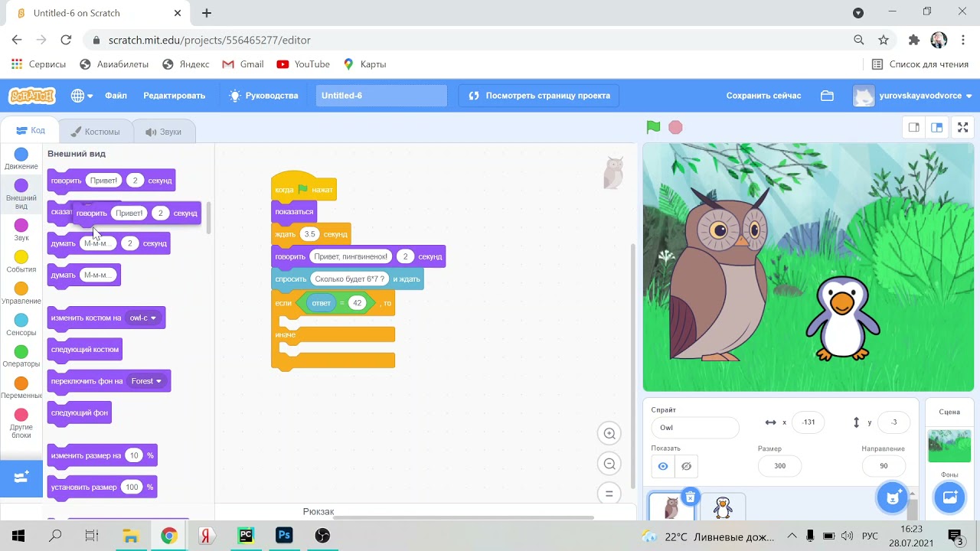980x551 pixels.
Task: Zoom in the code workspace
Action: (x=609, y=434)
